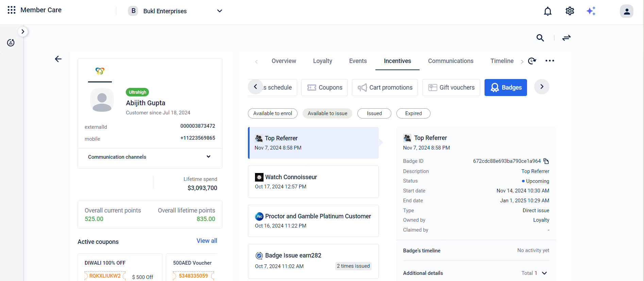Screen dimensions: 644x281
Task: Expand Communication channels section
Action: point(150,157)
